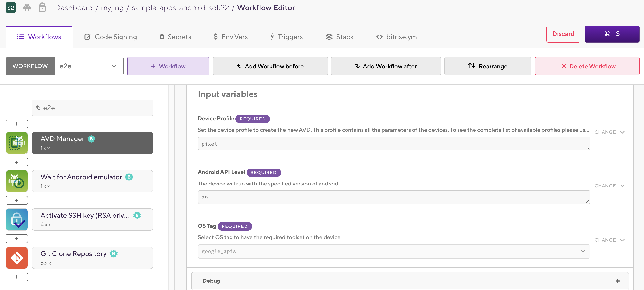644x290 pixels.
Task: Expand CHANGE chevron for Android API Level
Action: (622, 186)
